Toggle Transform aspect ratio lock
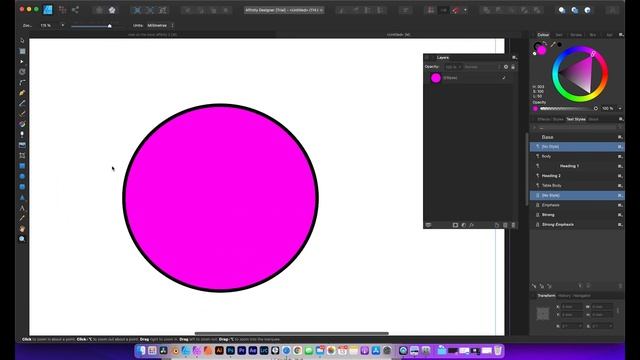The height and width of the screenshot is (360, 640). [618, 311]
